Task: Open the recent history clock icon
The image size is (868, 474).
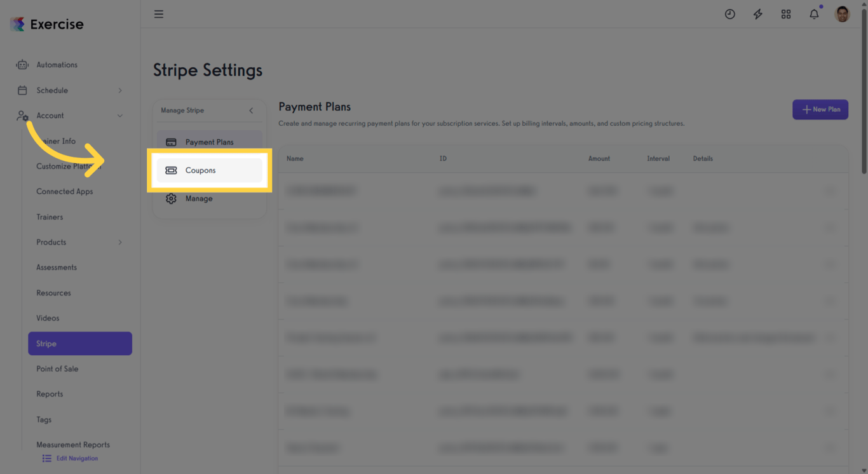Action: tap(729, 13)
